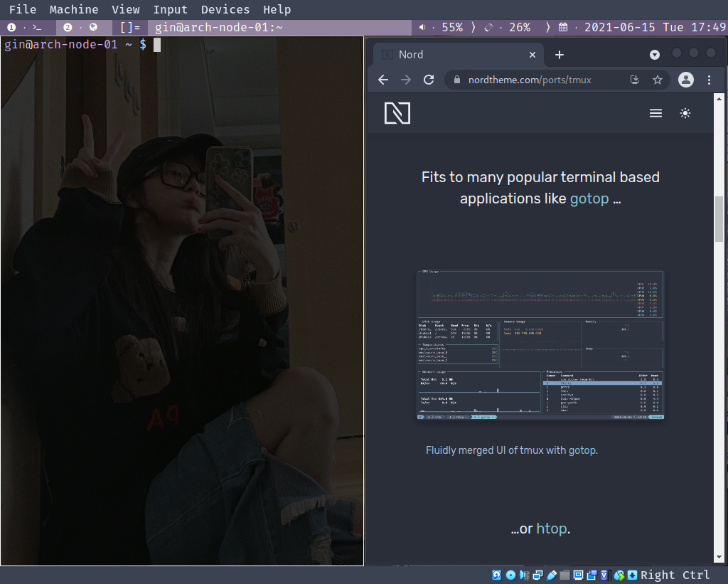Viewport: 728px width, 584px height.
Task: Open the gotop link
Action: [589, 198]
